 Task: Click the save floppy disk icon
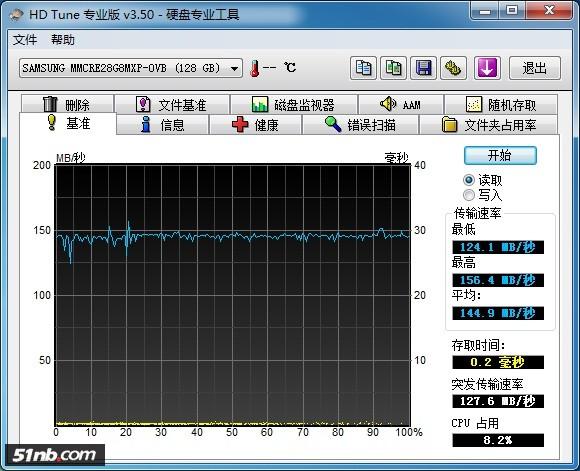tap(423, 68)
